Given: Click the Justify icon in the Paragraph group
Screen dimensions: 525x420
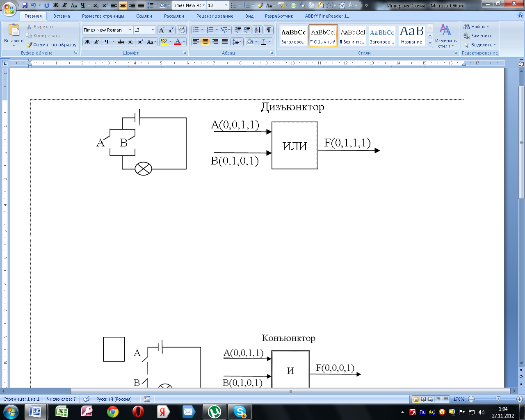Looking at the screenshot, I should (224, 42).
